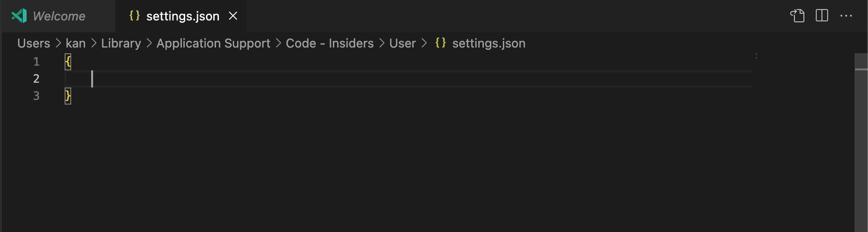
Task: Open the More Actions ellipsis menu
Action: click(846, 16)
